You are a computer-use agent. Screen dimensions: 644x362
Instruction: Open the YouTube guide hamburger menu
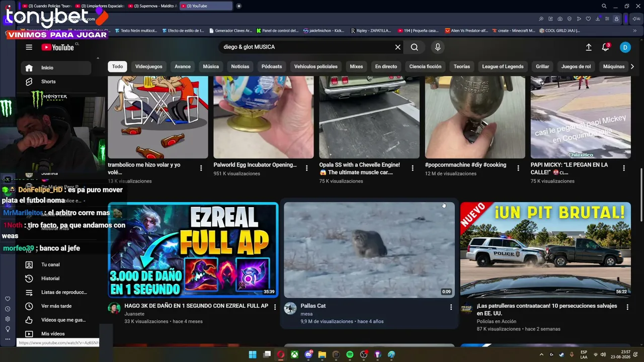[29, 47]
